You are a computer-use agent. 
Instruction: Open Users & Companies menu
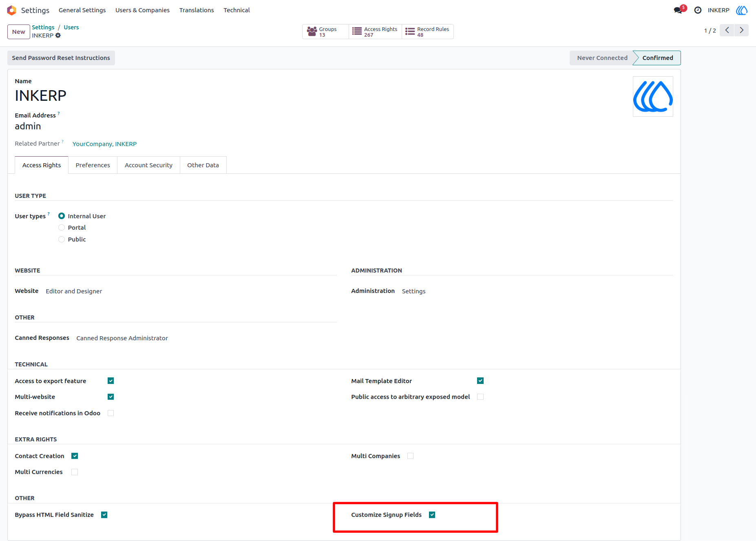tap(142, 10)
